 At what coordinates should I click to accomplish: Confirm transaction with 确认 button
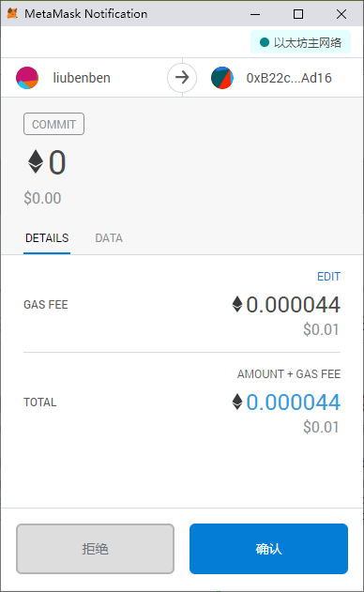coord(268,549)
